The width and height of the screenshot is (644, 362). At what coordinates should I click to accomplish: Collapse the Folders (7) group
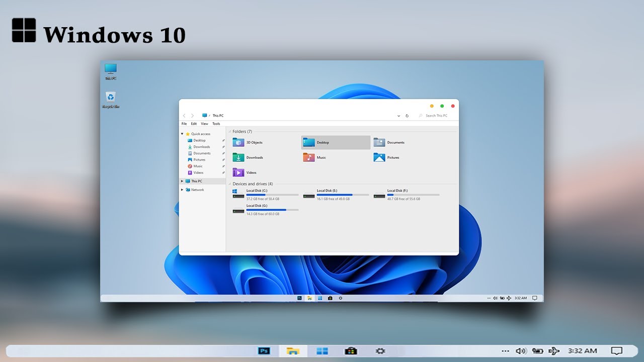click(x=230, y=132)
